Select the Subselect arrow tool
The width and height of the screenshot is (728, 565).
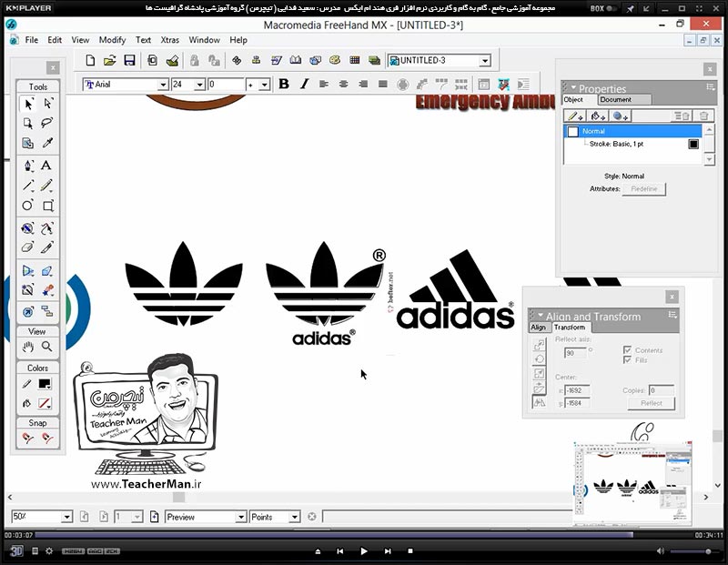point(47,104)
